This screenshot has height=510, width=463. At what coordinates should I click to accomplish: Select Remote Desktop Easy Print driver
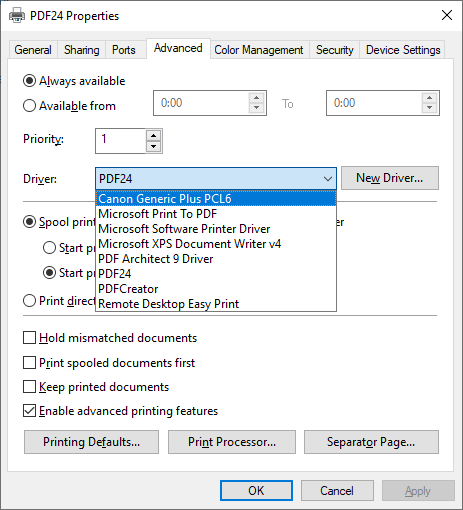[x=216, y=304]
